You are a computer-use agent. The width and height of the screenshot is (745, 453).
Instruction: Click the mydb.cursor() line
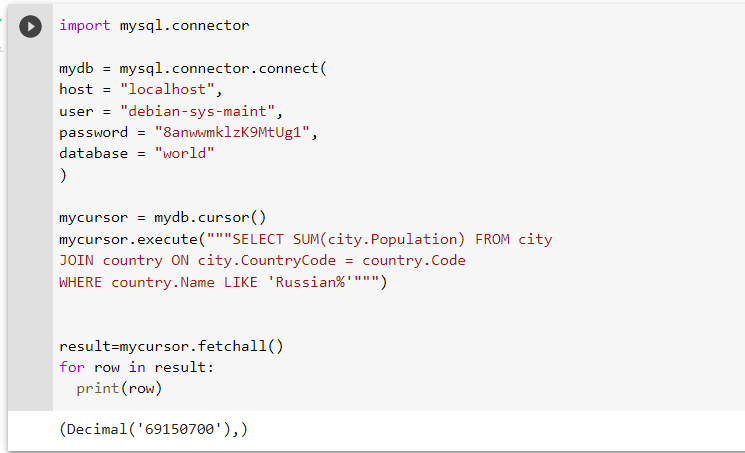pyautogui.click(x=162, y=218)
